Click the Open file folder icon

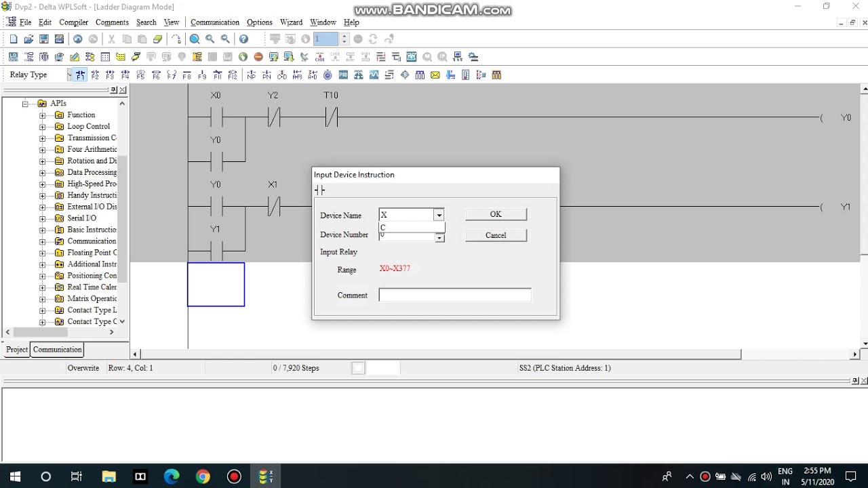(x=28, y=39)
